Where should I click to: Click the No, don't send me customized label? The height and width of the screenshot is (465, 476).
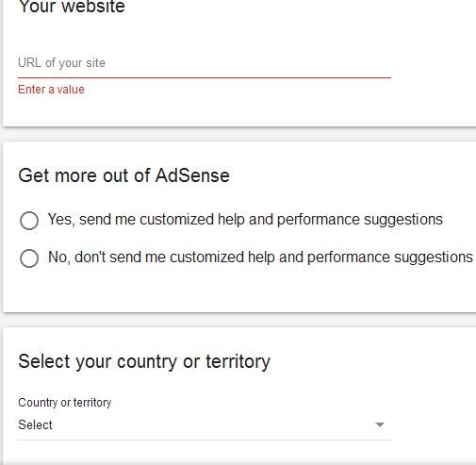260,257
